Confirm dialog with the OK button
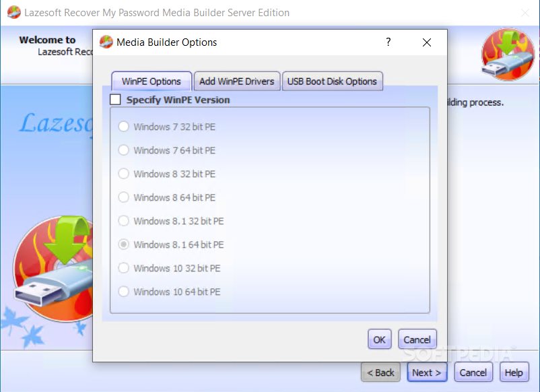The height and width of the screenshot is (392, 540). click(x=379, y=339)
